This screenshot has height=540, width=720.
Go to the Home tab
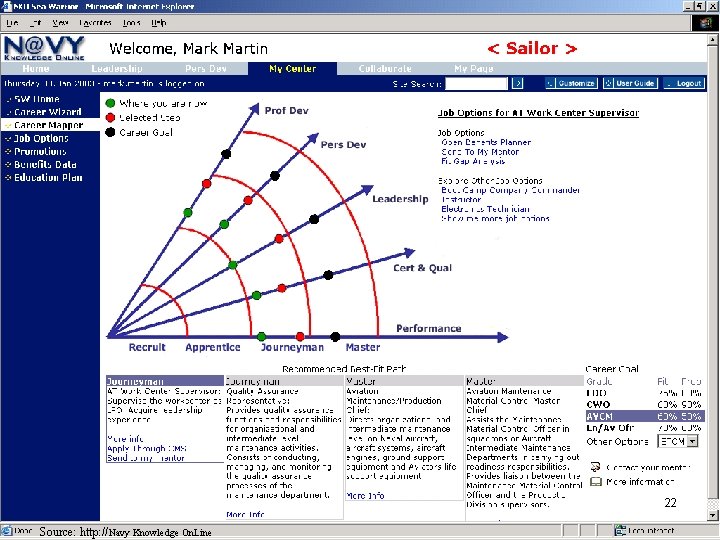coord(36,68)
